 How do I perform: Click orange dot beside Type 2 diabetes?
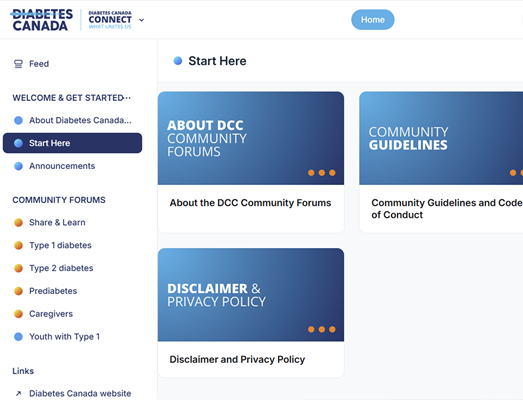(18, 268)
